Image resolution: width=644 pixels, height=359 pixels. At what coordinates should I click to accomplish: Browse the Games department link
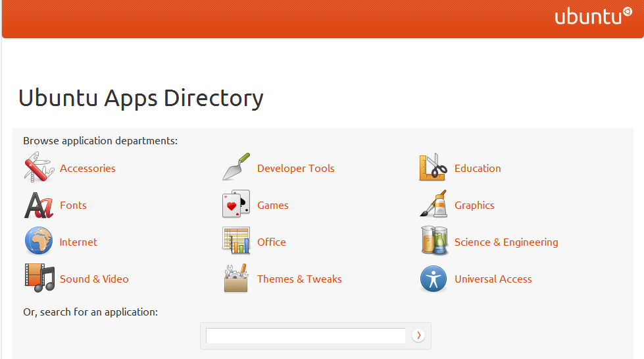point(273,206)
